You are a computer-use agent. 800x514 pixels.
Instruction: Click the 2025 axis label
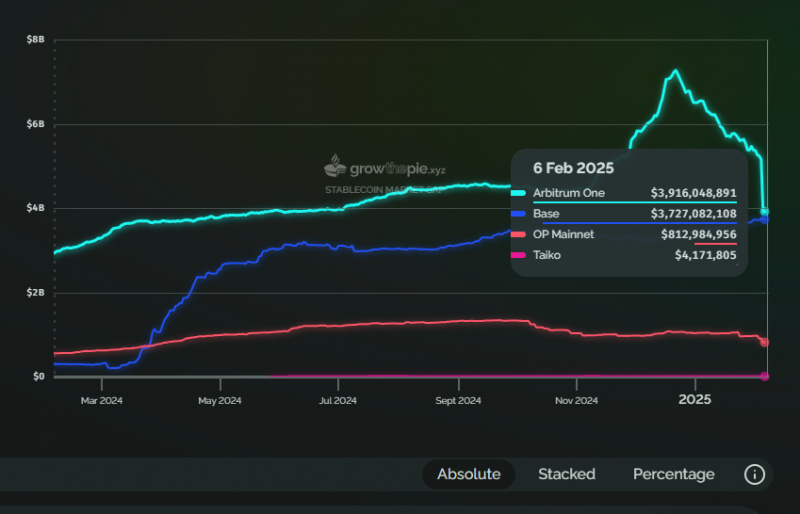tap(694, 400)
